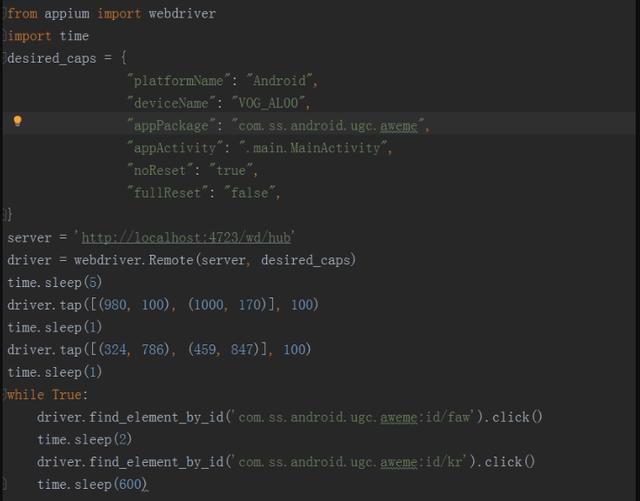Click the 'time.sleep(2)' line
Image resolution: width=640 pixels, height=501 pixels.
pyautogui.click(x=84, y=439)
